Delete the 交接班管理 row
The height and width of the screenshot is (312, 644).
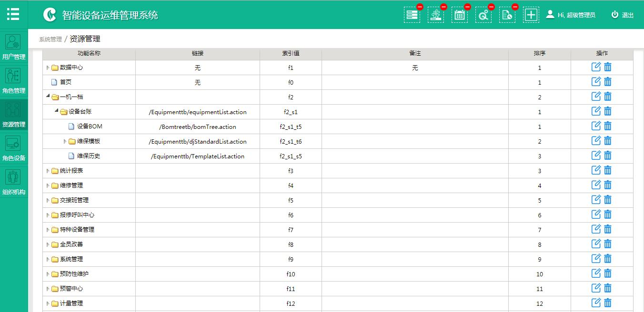608,200
